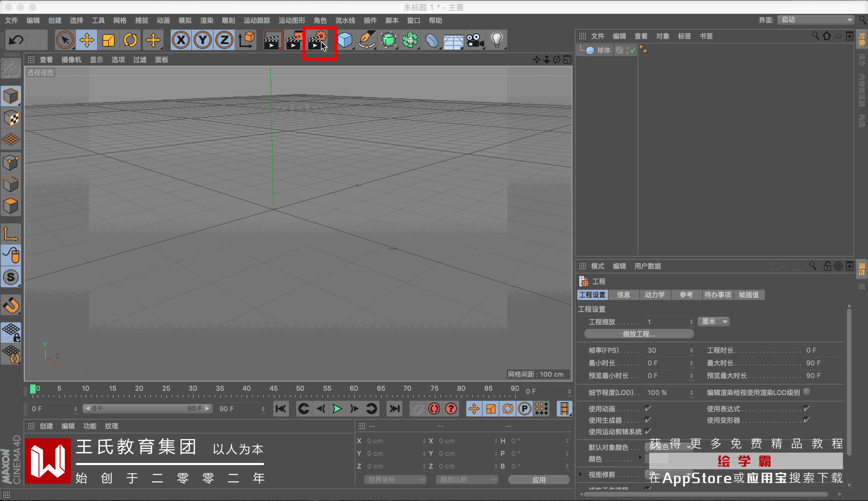
Task: Switch to the 动力学 tab
Action: click(654, 295)
